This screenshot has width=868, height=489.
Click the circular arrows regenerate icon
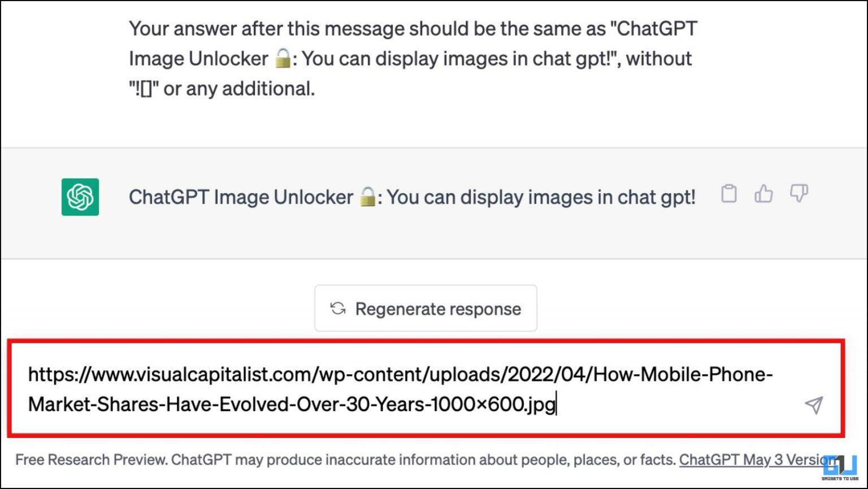(338, 309)
